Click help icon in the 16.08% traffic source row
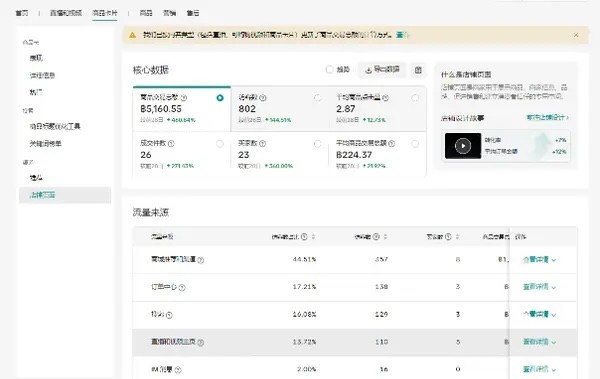This screenshot has width=600, height=379. 169,315
